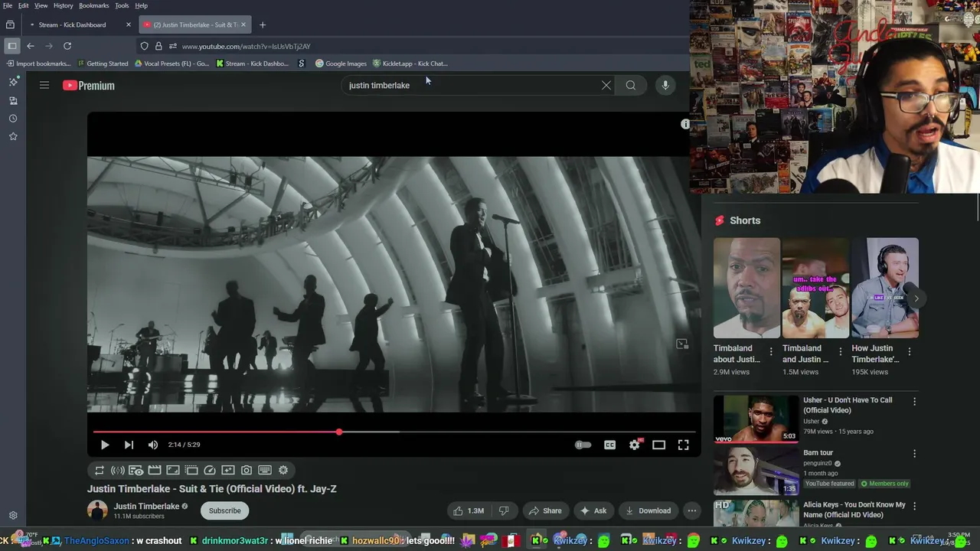Open sidebar synced tabs icon
Viewport: 980px width, 551px height.
[x=13, y=100]
